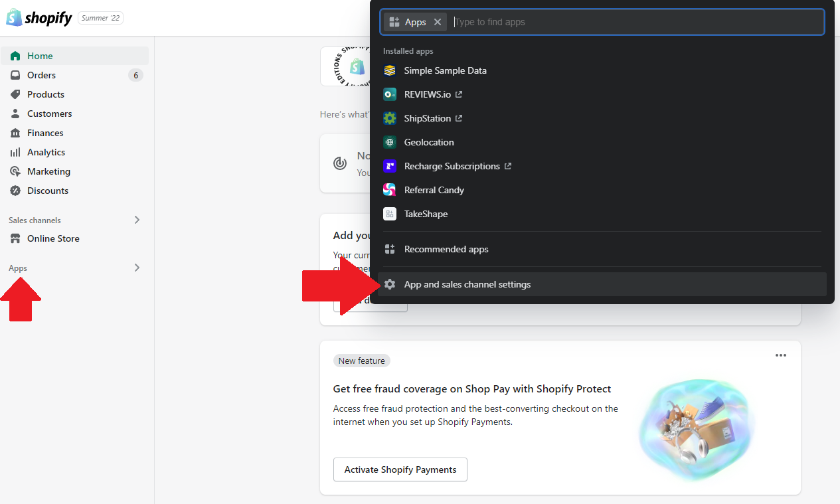Click the settings gear icon in dropdown
This screenshot has height=504, width=840.
(390, 284)
